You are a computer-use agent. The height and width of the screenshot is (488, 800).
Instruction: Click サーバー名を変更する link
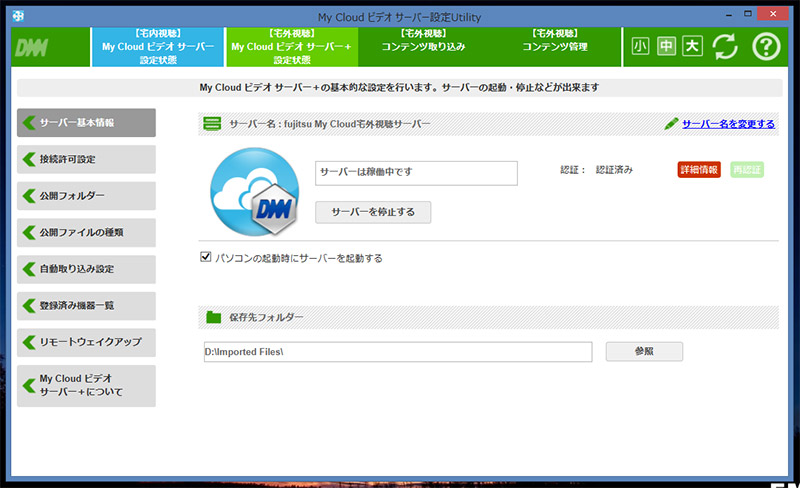coord(728,124)
